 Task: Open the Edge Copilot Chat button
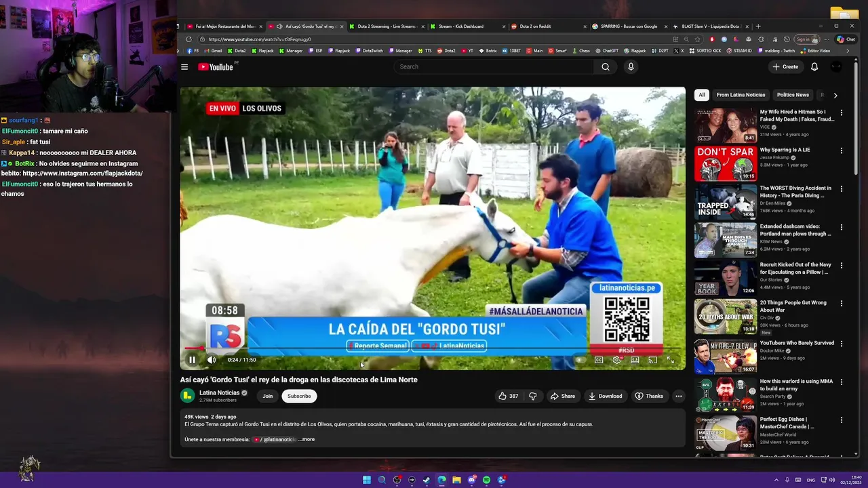click(x=846, y=39)
